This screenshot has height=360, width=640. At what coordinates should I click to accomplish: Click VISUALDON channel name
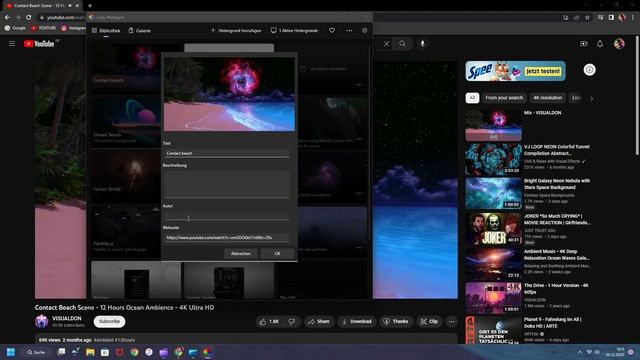[x=67, y=318]
